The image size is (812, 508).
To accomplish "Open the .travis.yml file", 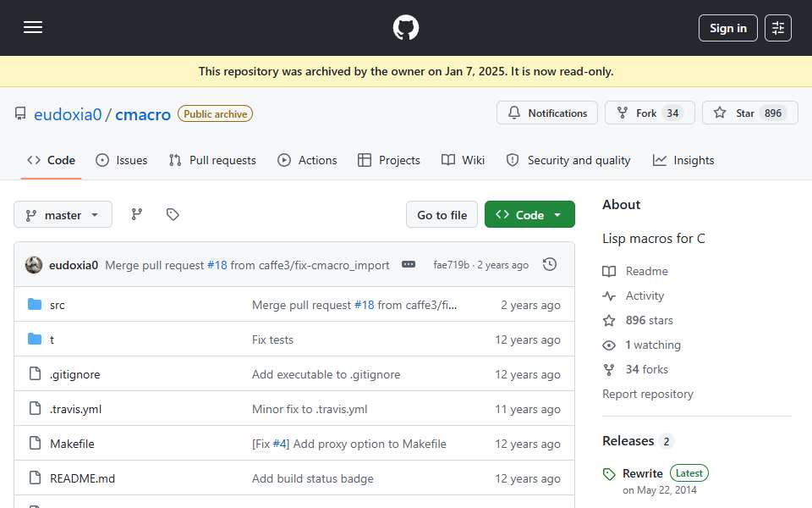I will click(75, 409).
